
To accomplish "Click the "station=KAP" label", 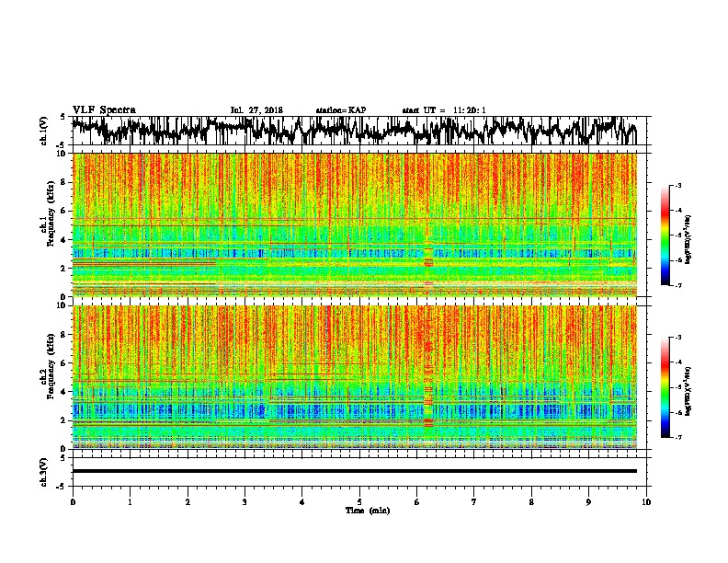I will pos(340,110).
